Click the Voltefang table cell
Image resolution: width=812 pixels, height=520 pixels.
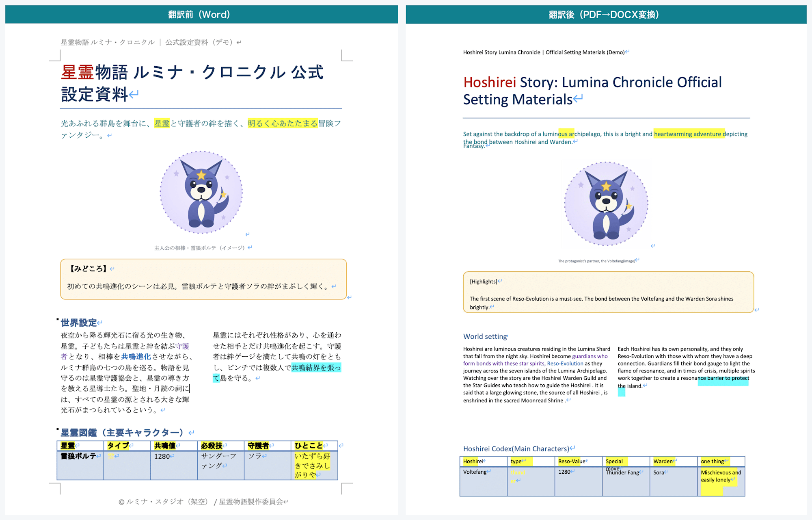click(x=484, y=481)
